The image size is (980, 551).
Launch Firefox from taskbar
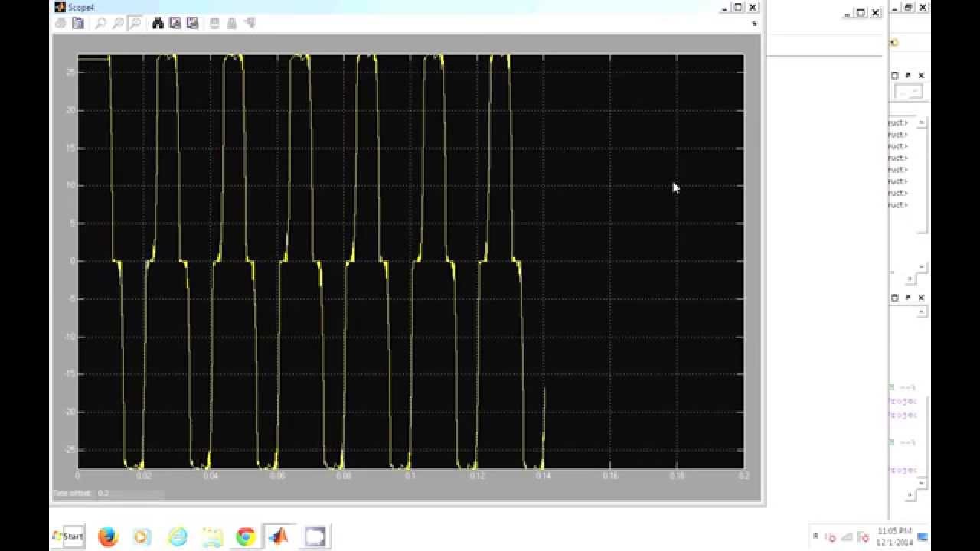pos(108,536)
